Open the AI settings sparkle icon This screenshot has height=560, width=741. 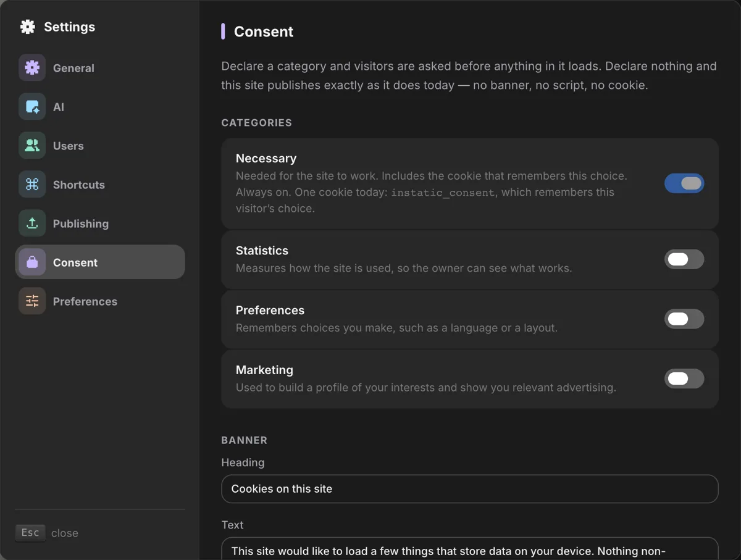pos(32,107)
